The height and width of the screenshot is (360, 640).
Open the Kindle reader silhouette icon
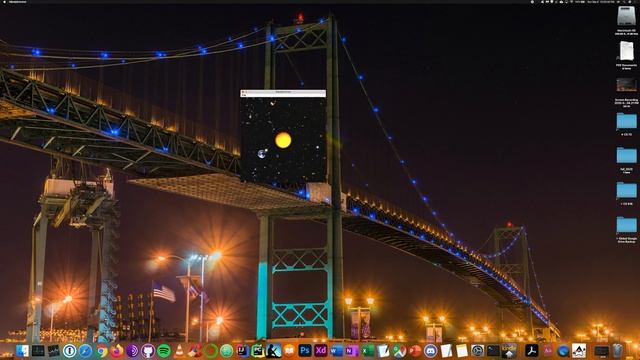click(273, 351)
